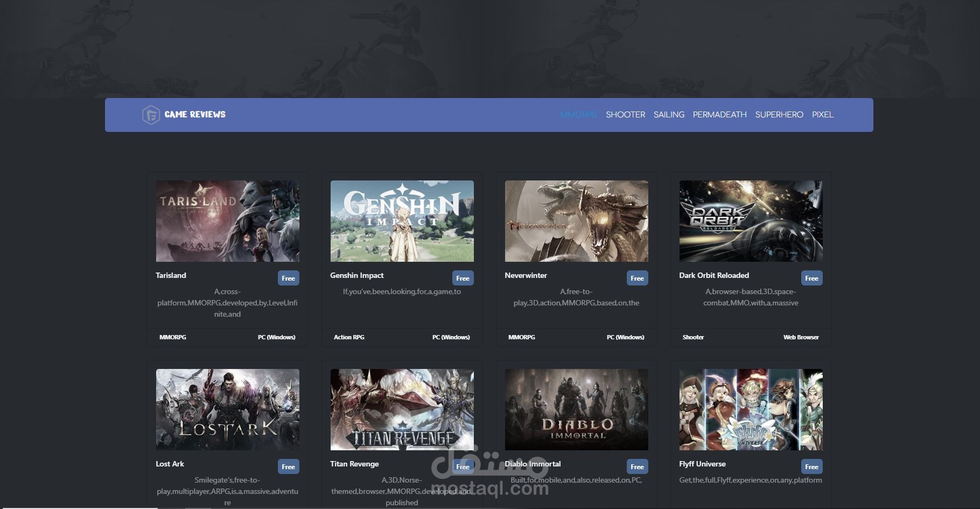The height and width of the screenshot is (509, 980).
Task: Click the Web Browser platform label
Action: click(x=801, y=337)
